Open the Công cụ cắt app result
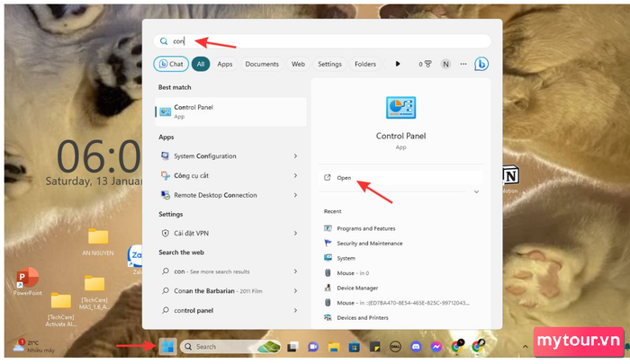Screen dimensions: 630x364 coord(223,175)
